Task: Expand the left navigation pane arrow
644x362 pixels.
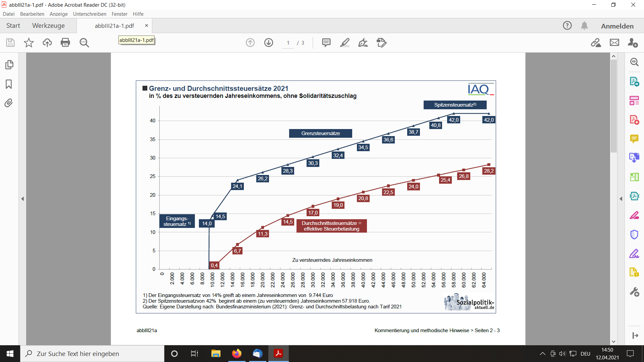Action: click(x=22, y=199)
